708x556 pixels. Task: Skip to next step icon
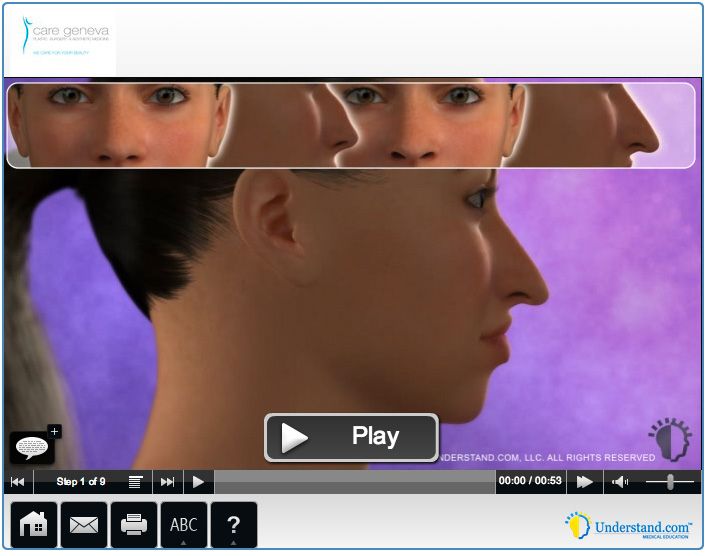pyautogui.click(x=168, y=482)
